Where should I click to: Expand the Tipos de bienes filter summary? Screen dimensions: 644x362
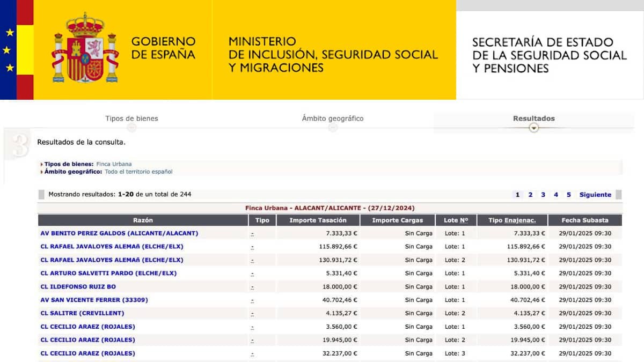coord(70,164)
